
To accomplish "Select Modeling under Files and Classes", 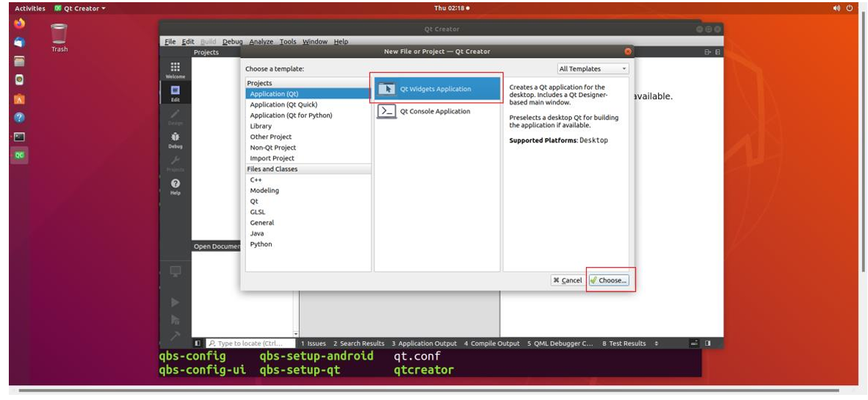I will point(308,190).
